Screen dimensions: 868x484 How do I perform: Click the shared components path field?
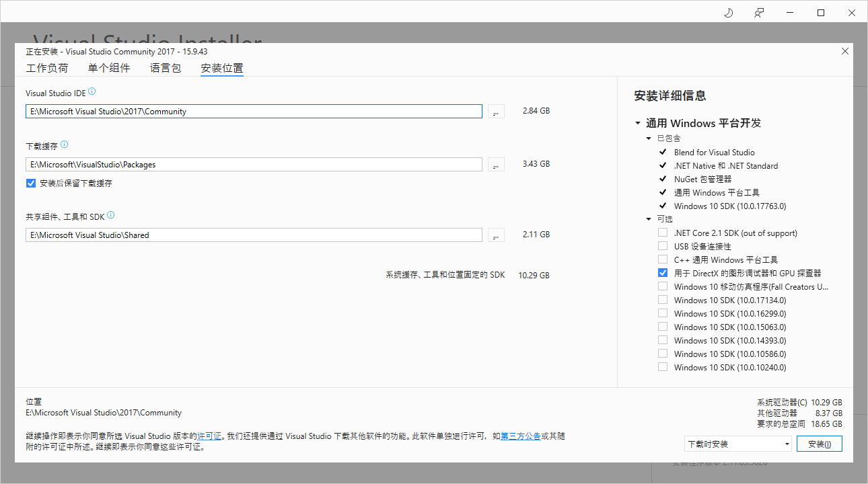click(254, 235)
